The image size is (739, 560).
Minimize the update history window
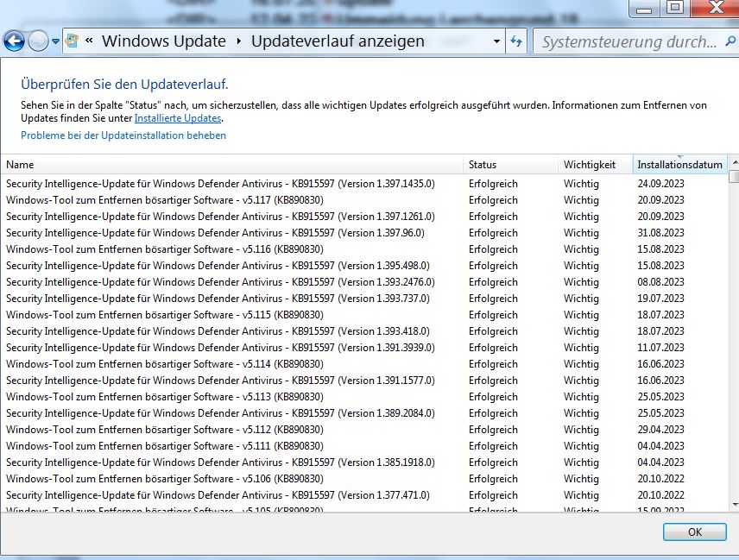644,9
